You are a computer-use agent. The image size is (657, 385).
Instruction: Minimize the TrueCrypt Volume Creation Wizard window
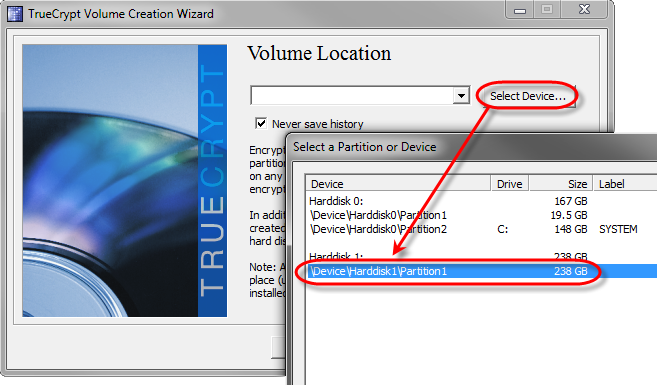coord(520,10)
